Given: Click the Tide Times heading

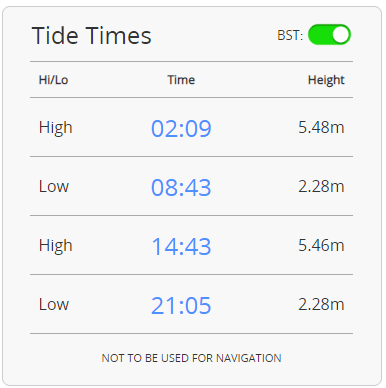Looking at the screenshot, I should (92, 36).
